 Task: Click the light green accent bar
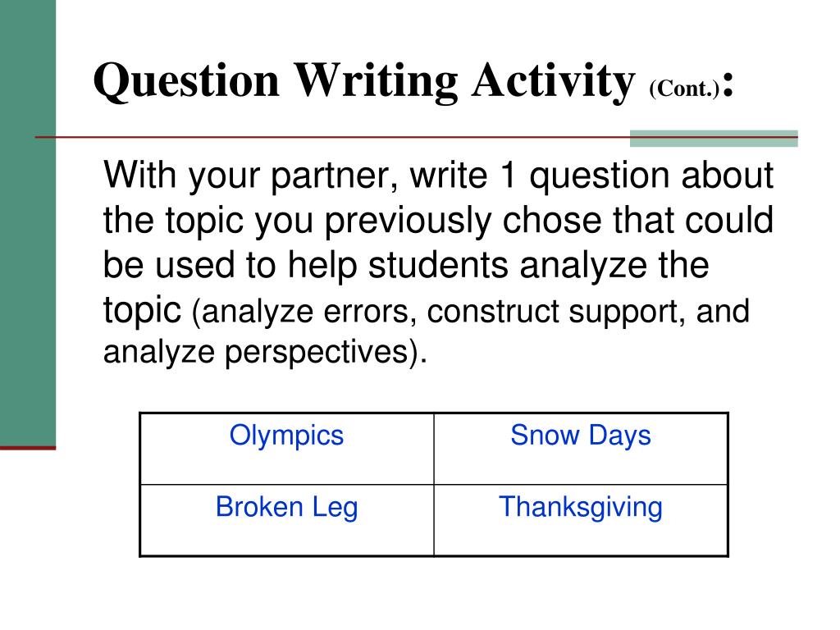tap(714, 138)
